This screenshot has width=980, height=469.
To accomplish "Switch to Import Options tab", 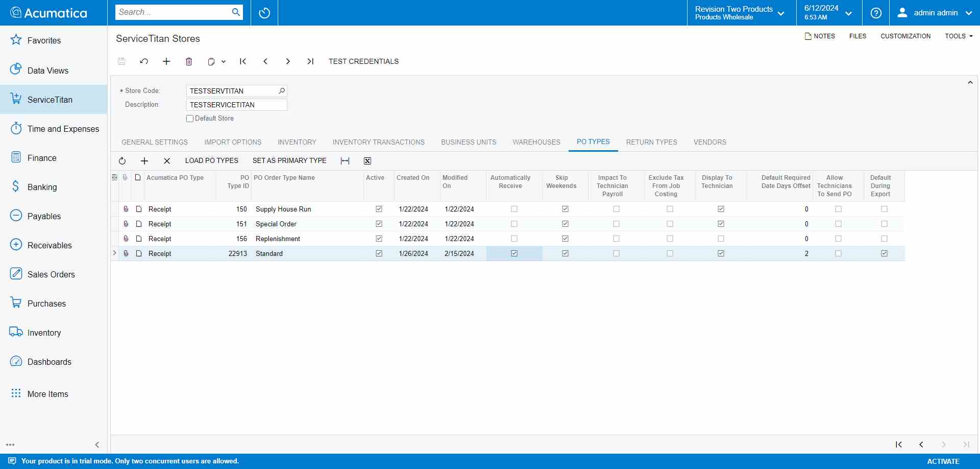I will pos(233,142).
